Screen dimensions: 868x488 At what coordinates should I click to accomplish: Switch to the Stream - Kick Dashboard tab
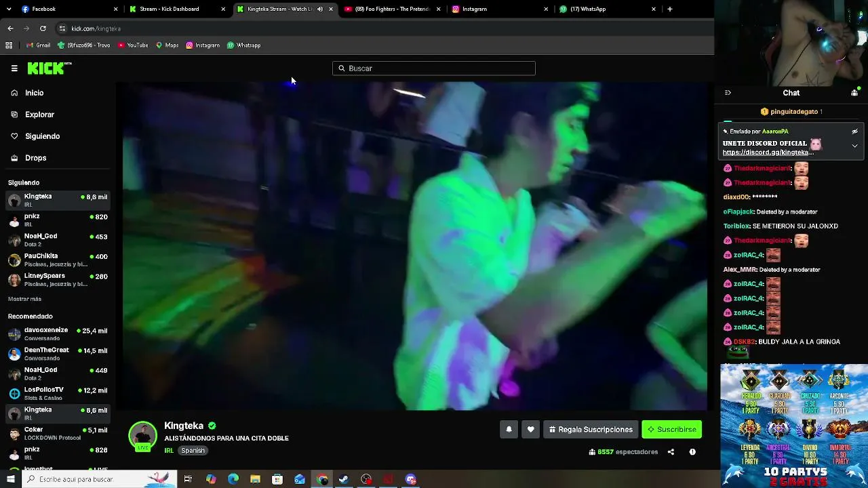click(178, 9)
